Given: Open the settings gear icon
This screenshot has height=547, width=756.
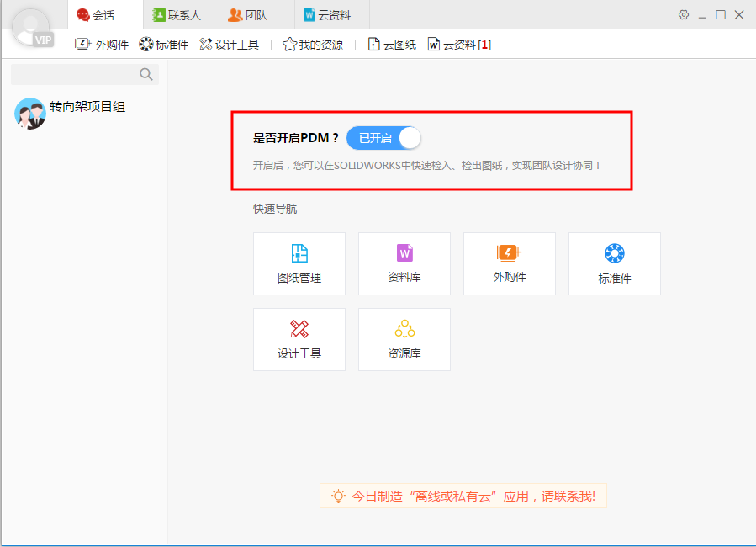Looking at the screenshot, I should point(683,14).
